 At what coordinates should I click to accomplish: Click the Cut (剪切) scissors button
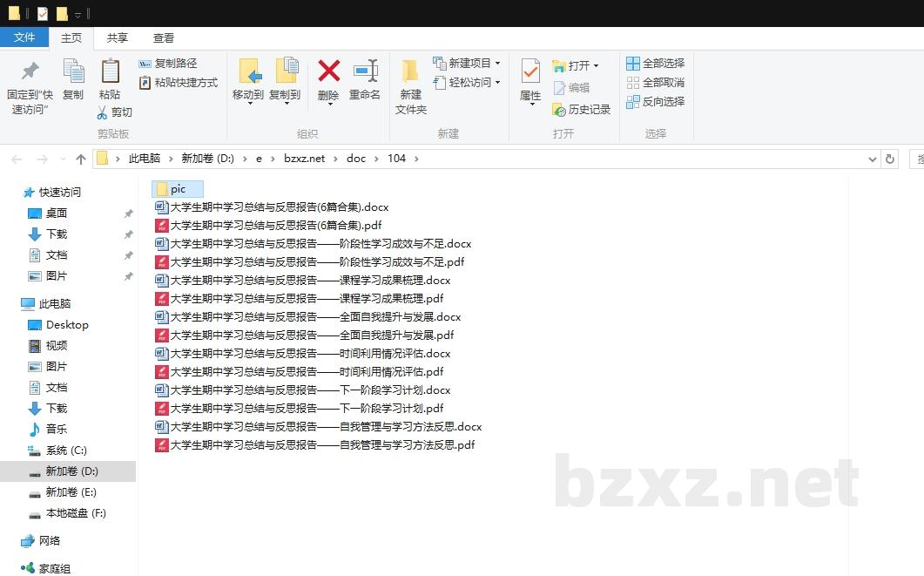[x=114, y=112]
